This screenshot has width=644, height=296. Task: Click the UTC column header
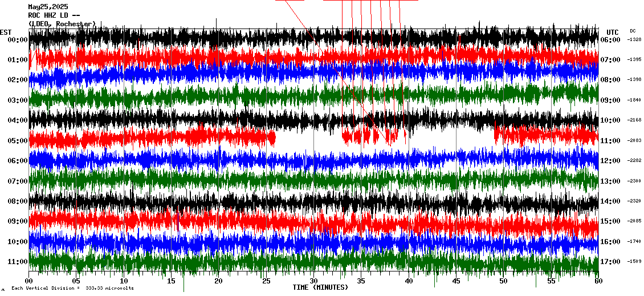click(612, 32)
